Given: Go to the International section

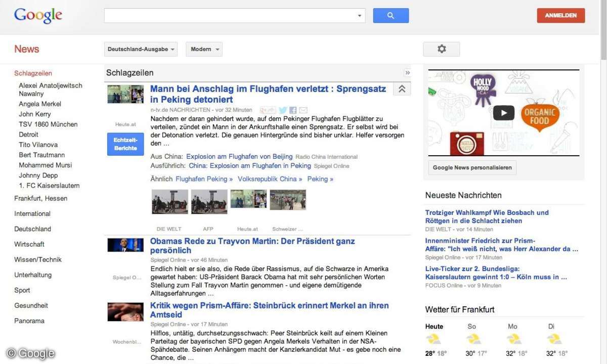Looking at the screenshot, I should [32, 214].
